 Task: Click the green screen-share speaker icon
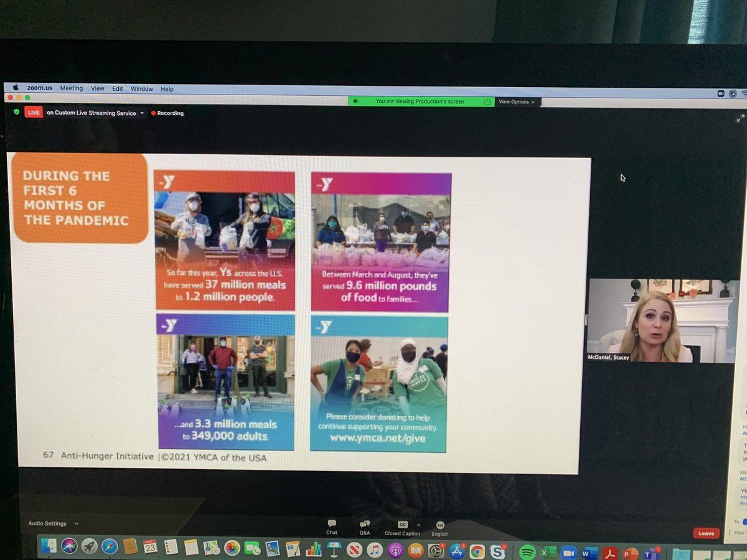pos(355,101)
